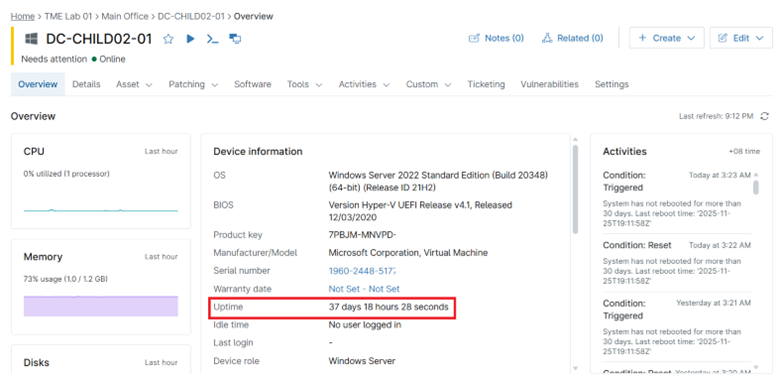This screenshot has height=379, width=780.
Task: Click the +08 time label in Activities
Action: pyautogui.click(x=744, y=151)
